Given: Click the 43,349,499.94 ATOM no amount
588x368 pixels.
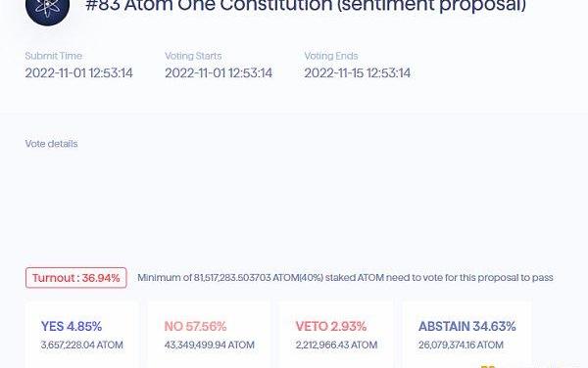Looking at the screenshot, I should click(210, 345).
